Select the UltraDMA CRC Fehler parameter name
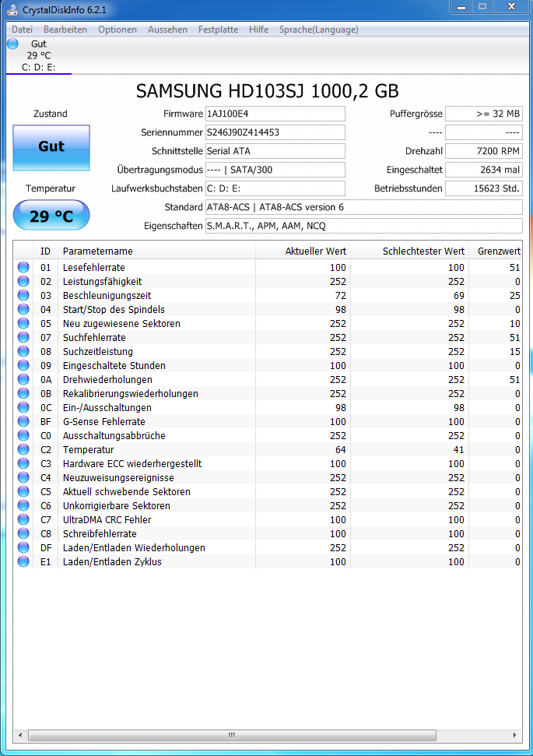Screen dimensions: 533x756 point(107,520)
